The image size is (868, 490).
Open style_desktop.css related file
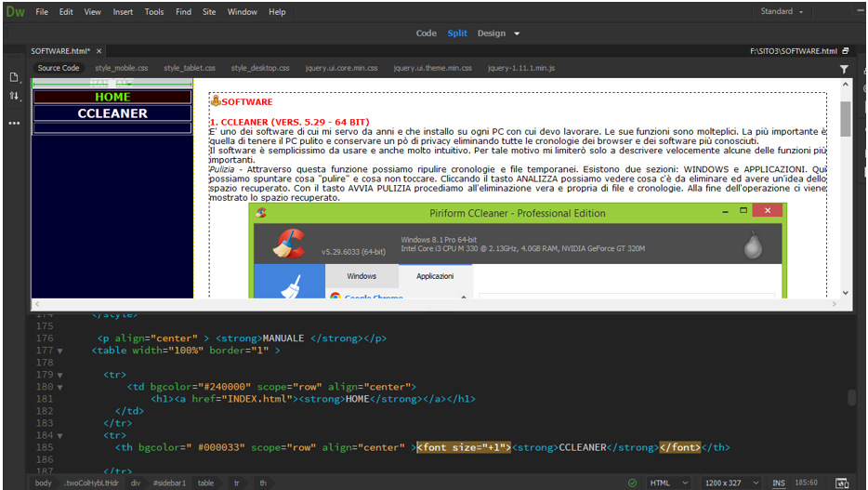[x=260, y=68]
